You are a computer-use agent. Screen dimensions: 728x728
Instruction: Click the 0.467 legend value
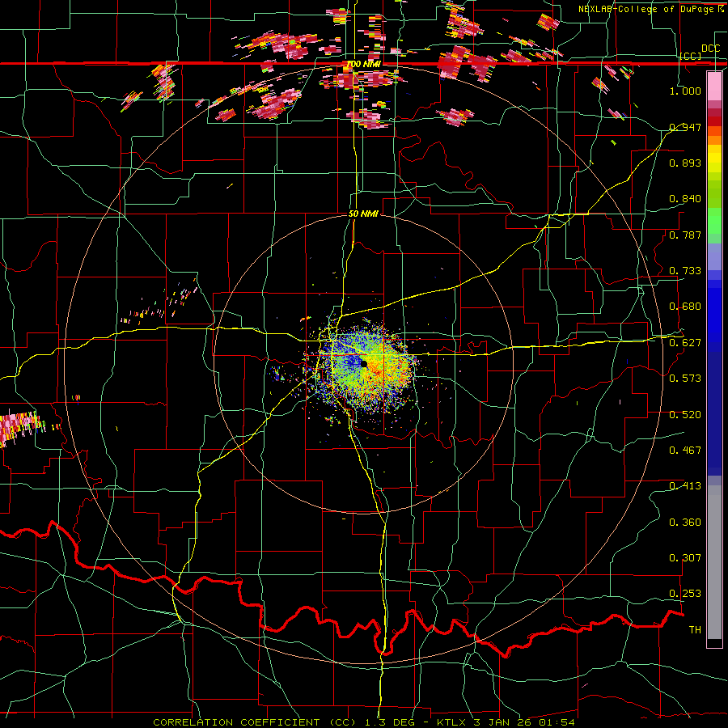click(x=685, y=450)
